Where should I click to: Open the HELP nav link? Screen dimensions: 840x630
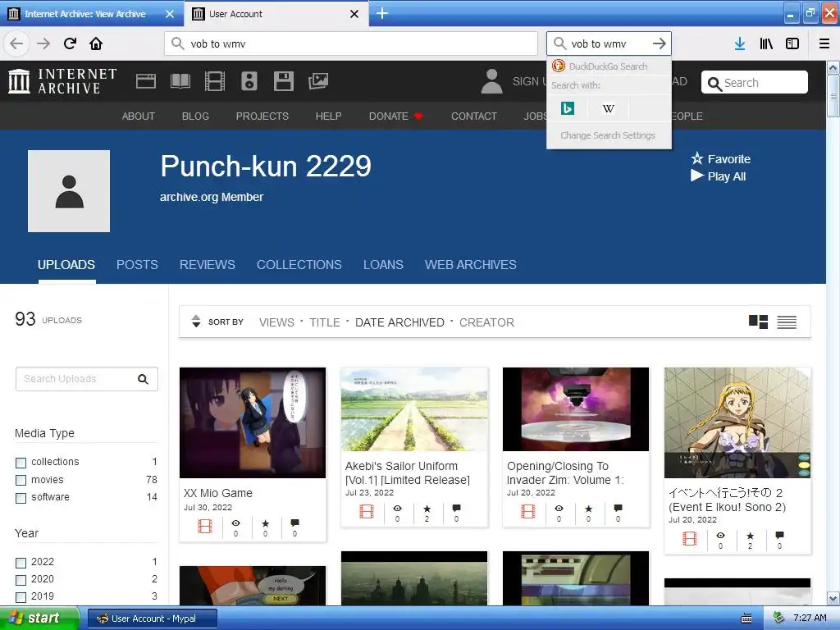(328, 116)
